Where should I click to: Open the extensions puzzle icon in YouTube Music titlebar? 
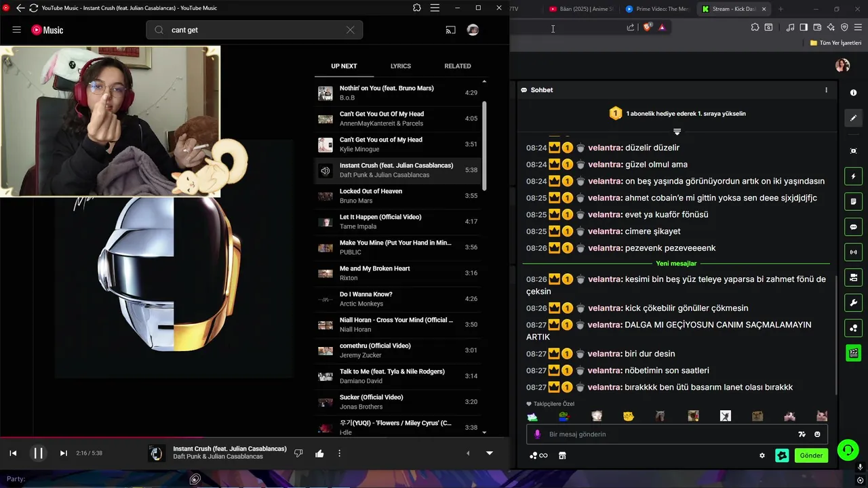pyautogui.click(x=416, y=8)
